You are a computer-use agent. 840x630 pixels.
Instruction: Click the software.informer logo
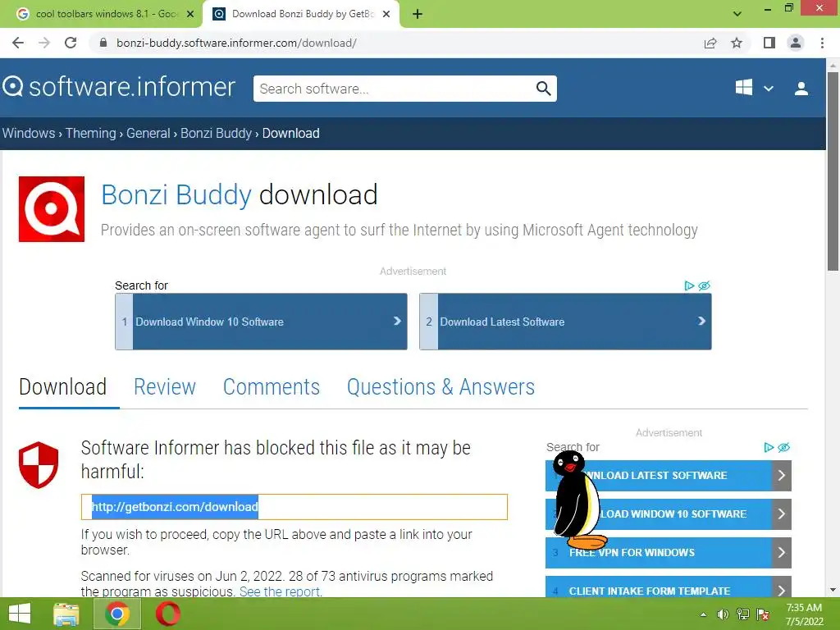(118, 87)
